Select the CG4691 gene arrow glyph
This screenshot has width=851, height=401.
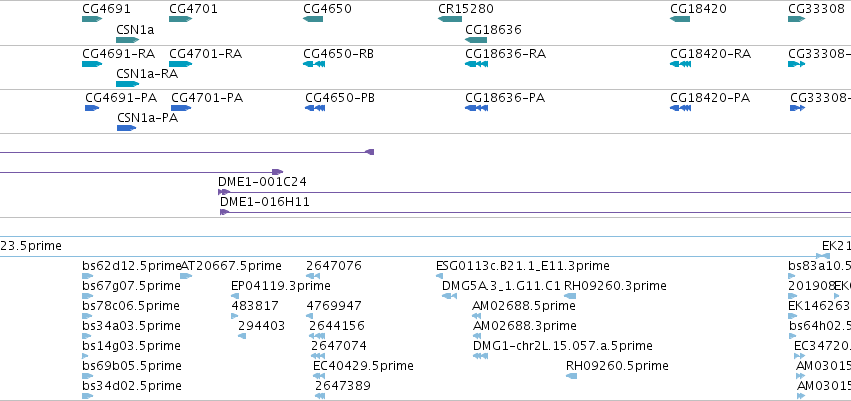[92, 19]
